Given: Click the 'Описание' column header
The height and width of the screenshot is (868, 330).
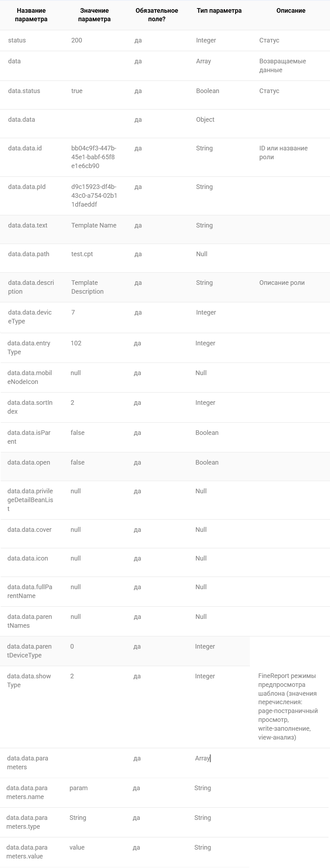Looking at the screenshot, I should click(x=291, y=11).
